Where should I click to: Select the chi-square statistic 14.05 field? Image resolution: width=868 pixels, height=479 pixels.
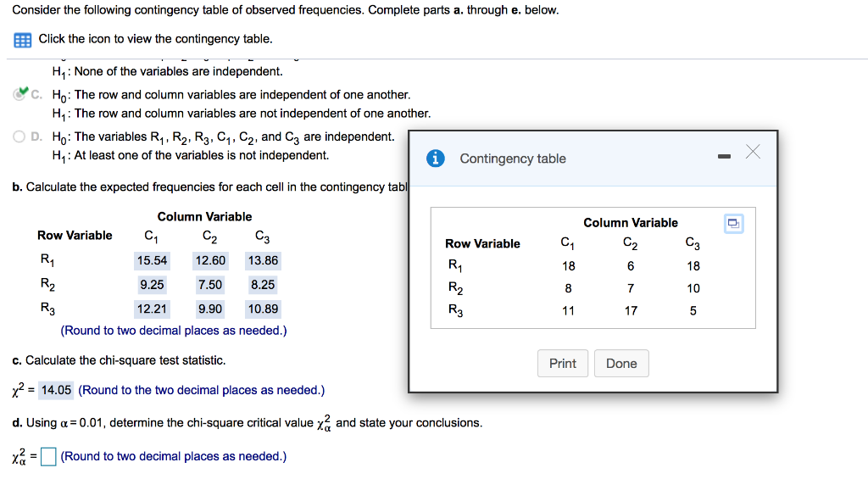click(56, 390)
